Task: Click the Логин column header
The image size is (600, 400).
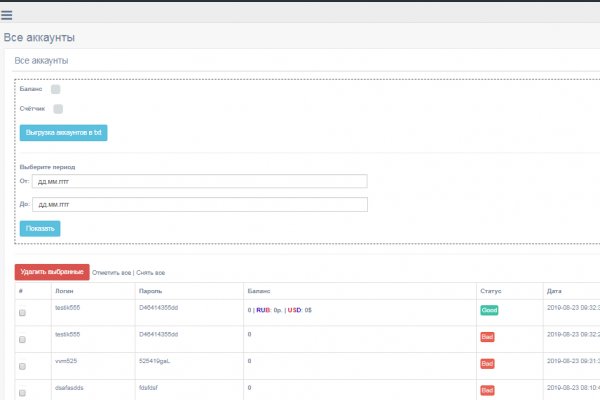Action: tap(64, 290)
